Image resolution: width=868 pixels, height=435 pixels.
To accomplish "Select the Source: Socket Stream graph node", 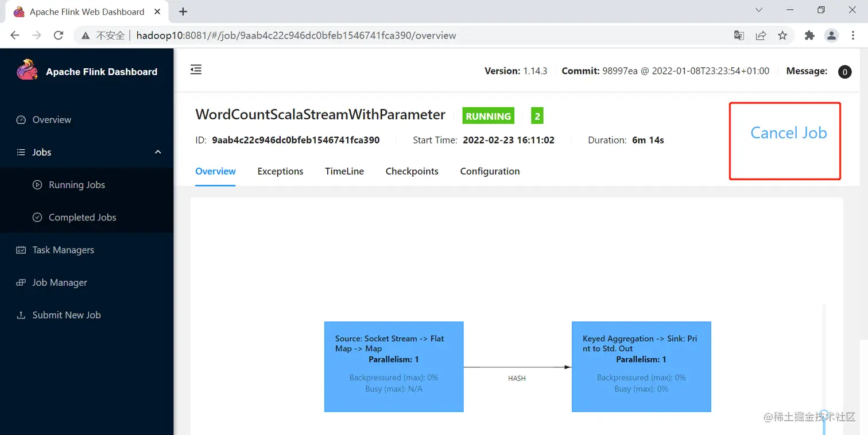I will pyautogui.click(x=394, y=366).
